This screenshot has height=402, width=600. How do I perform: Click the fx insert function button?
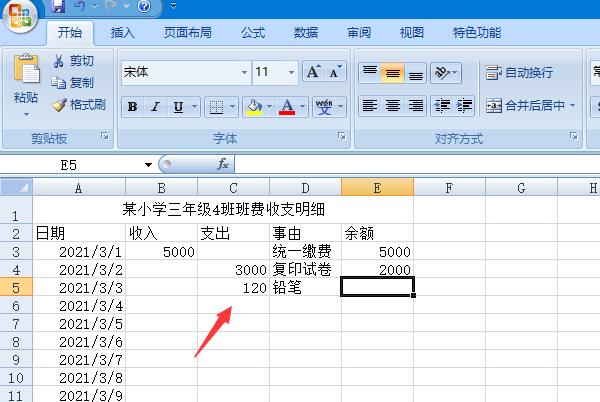point(222,165)
